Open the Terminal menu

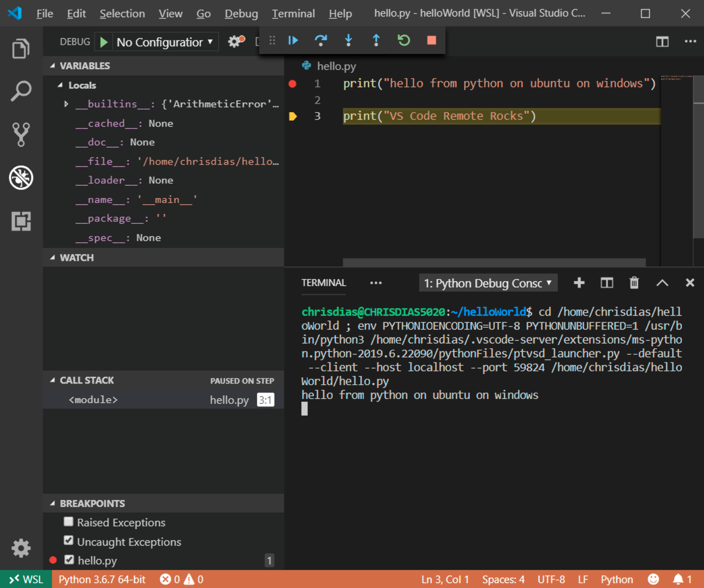tap(293, 14)
